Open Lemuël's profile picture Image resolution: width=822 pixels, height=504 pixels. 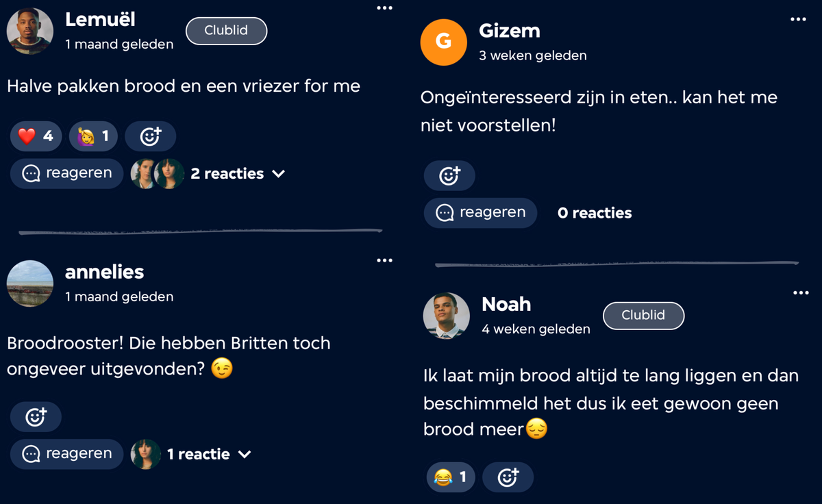(30, 31)
